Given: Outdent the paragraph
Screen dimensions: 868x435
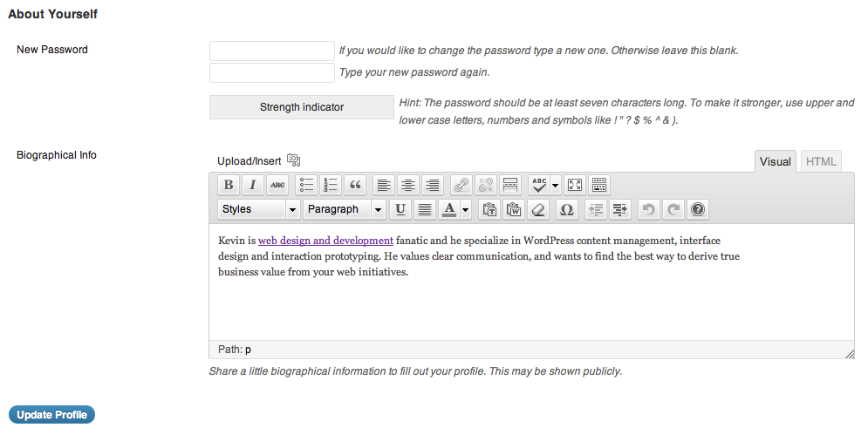Looking at the screenshot, I should (x=596, y=209).
